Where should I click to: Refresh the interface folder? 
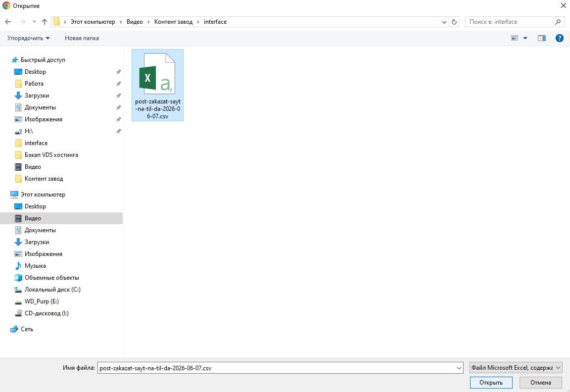pyautogui.click(x=454, y=22)
